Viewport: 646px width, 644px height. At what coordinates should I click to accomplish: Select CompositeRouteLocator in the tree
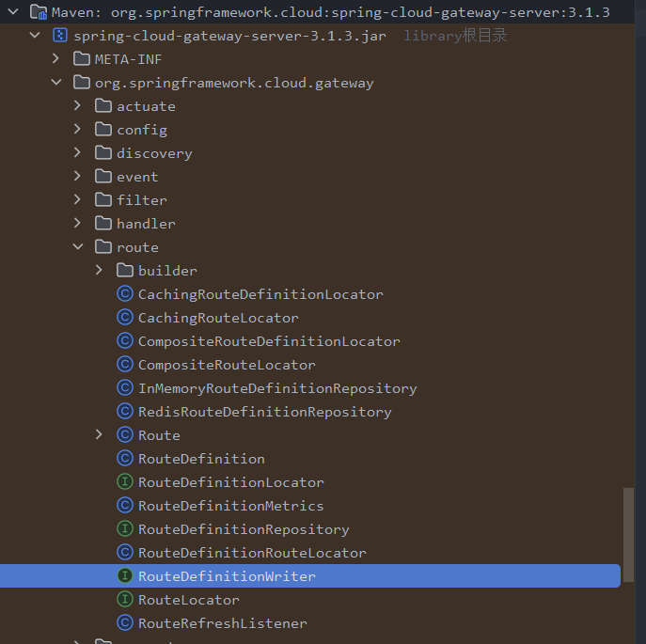tap(227, 365)
